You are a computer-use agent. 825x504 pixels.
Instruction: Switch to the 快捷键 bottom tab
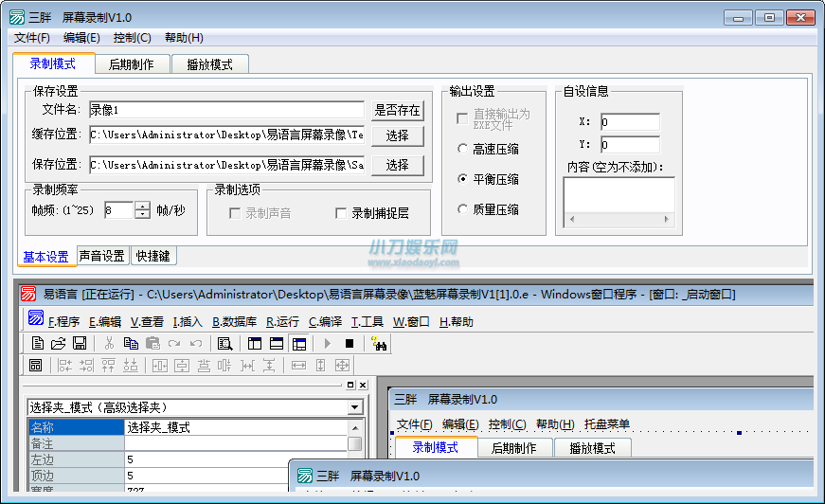click(x=153, y=256)
